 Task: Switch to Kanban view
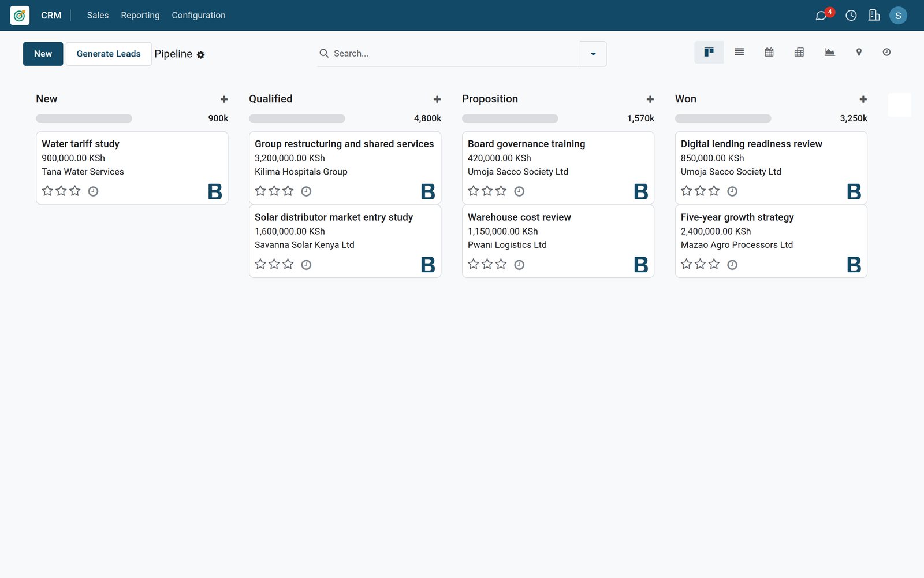click(709, 53)
